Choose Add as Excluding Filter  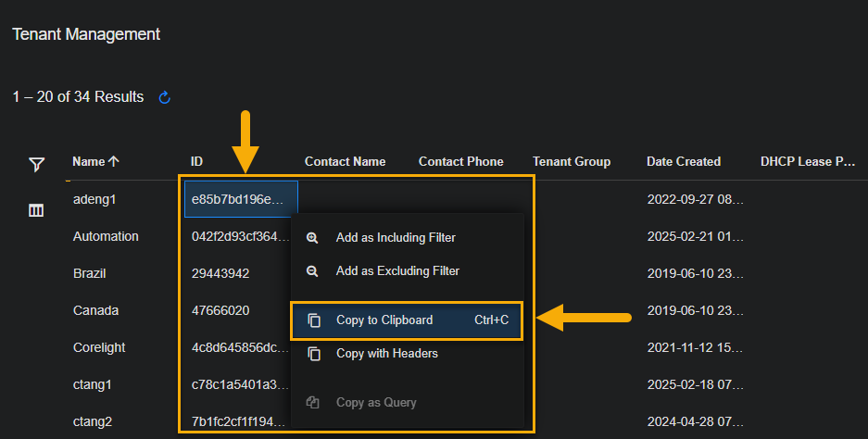397,271
